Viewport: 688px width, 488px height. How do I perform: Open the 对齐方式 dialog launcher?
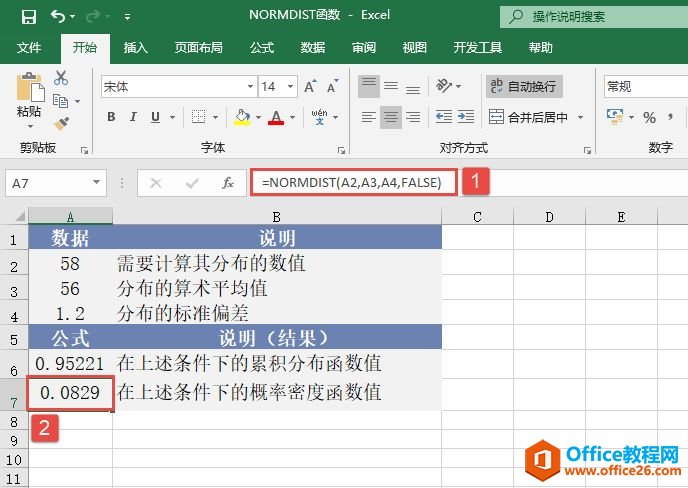[587, 151]
